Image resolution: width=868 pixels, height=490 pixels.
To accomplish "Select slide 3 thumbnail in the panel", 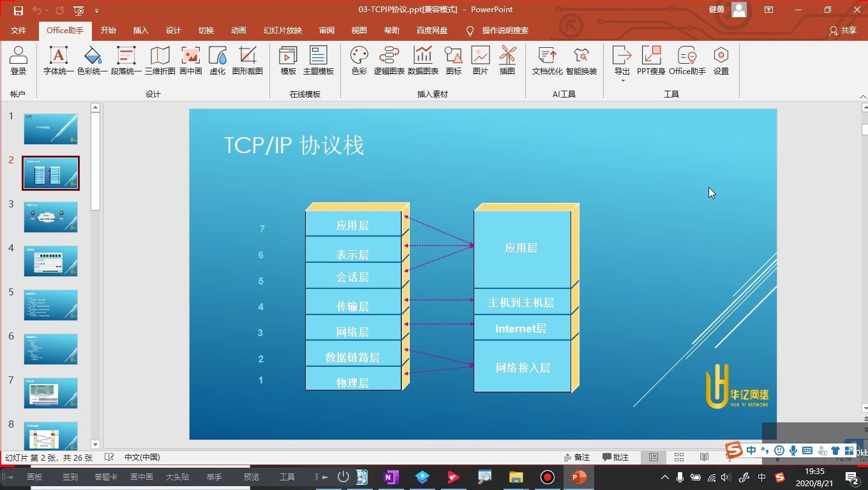I will 50,217.
